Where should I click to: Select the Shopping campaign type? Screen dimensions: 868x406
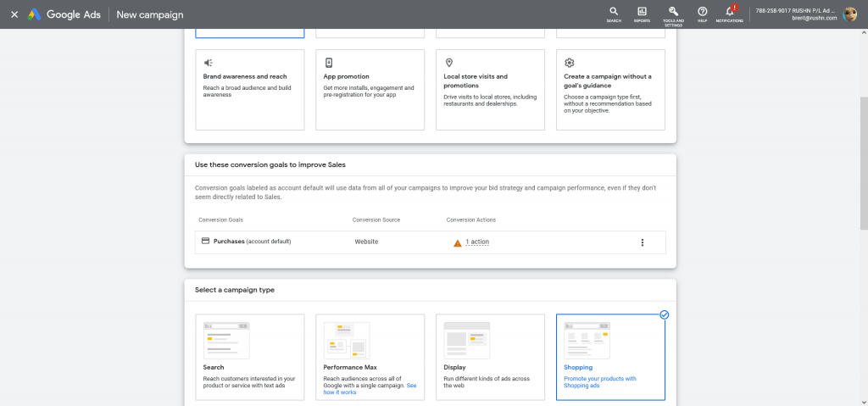click(x=610, y=357)
